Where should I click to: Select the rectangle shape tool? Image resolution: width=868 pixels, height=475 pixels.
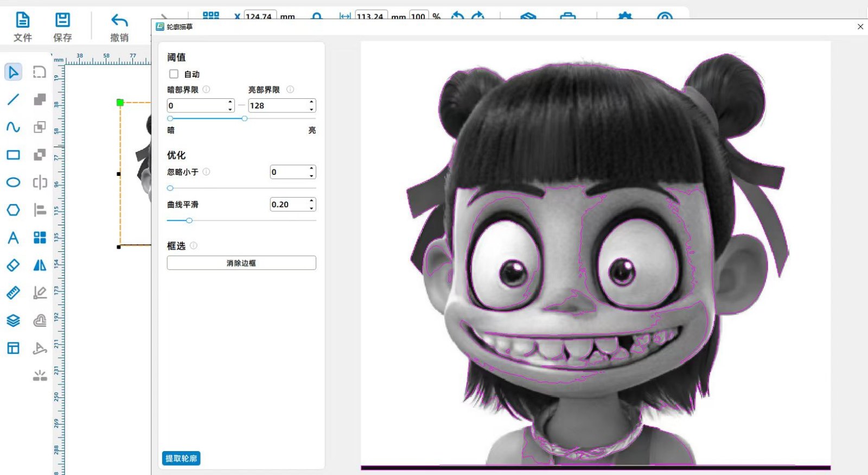click(x=13, y=155)
